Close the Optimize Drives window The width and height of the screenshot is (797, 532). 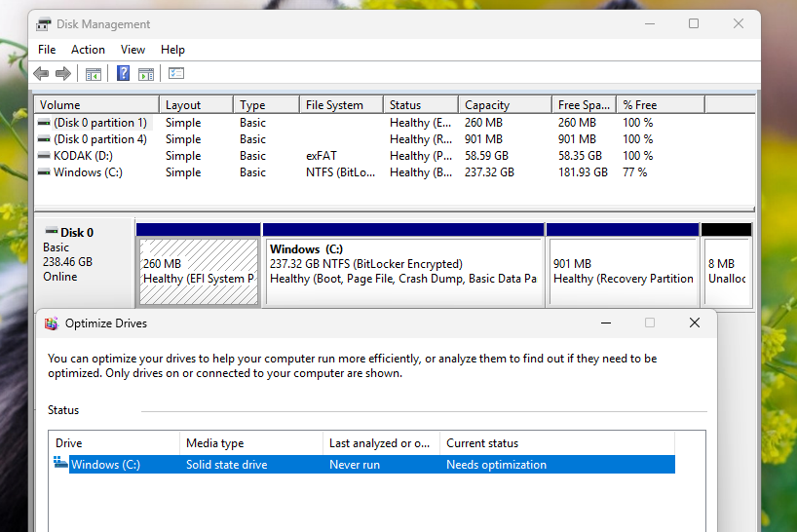(x=695, y=323)
